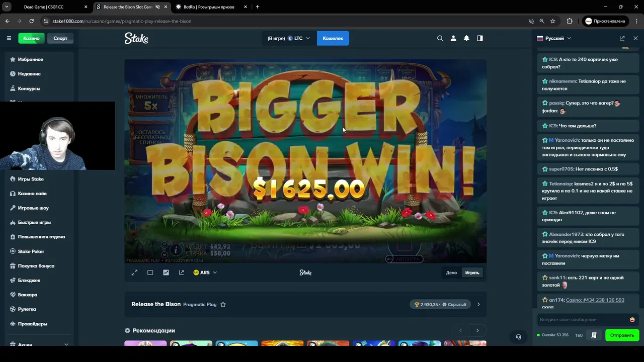Close the Release the Bison tab

pyautogui.click(x=166, y=7)
